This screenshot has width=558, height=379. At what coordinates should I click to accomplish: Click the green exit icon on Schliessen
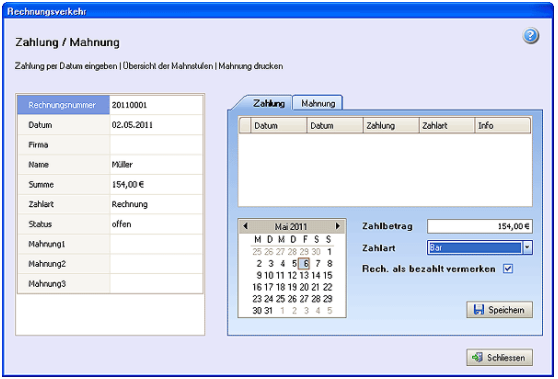point(478,357)
